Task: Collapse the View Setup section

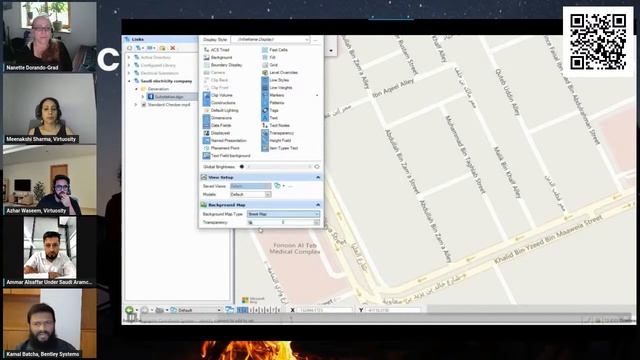Action: tap(318, 178)
